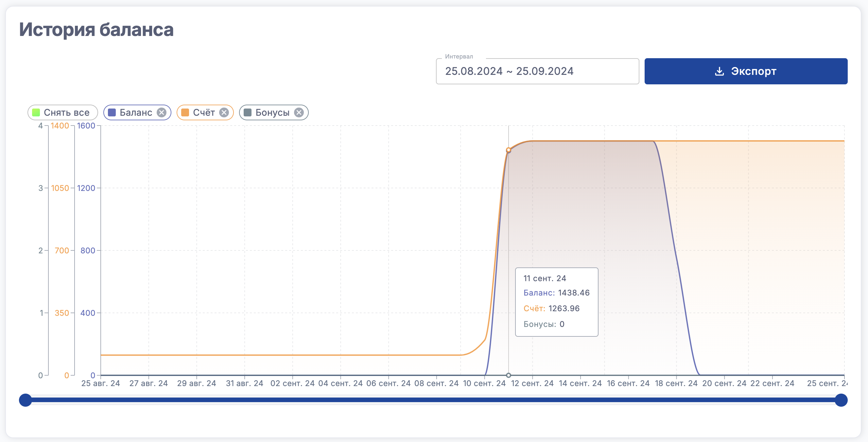Click the left handle of range slider

(x=25, y=400)
